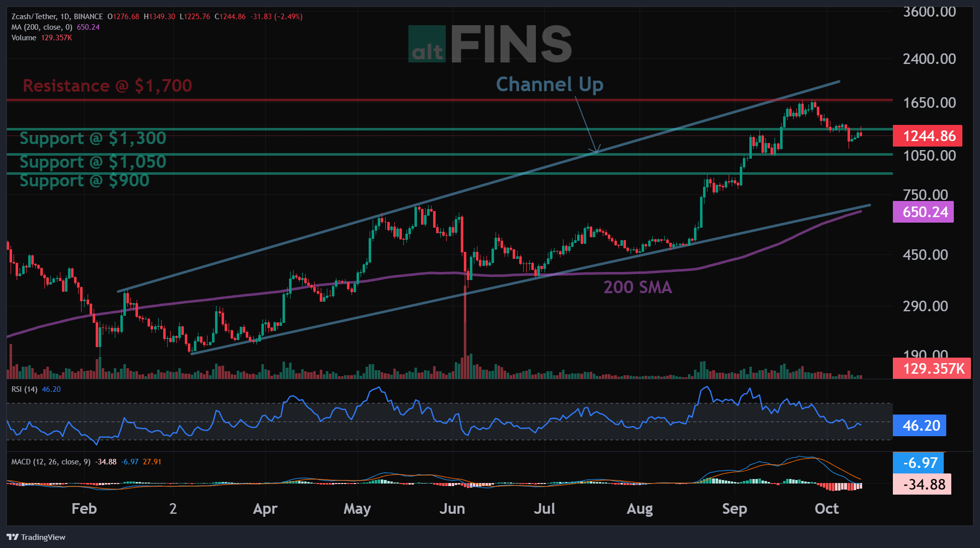
Task: Click the TradingView logo at bottom left
Action: 36,537
